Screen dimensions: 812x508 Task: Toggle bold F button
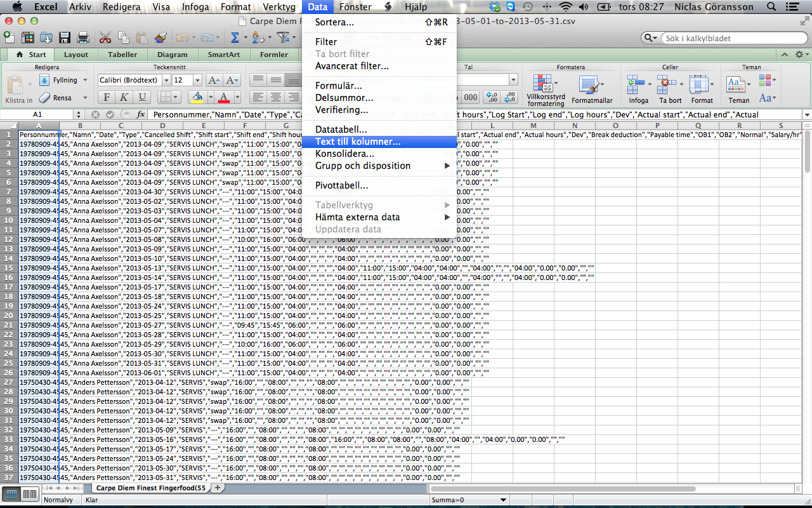[107, 97]
